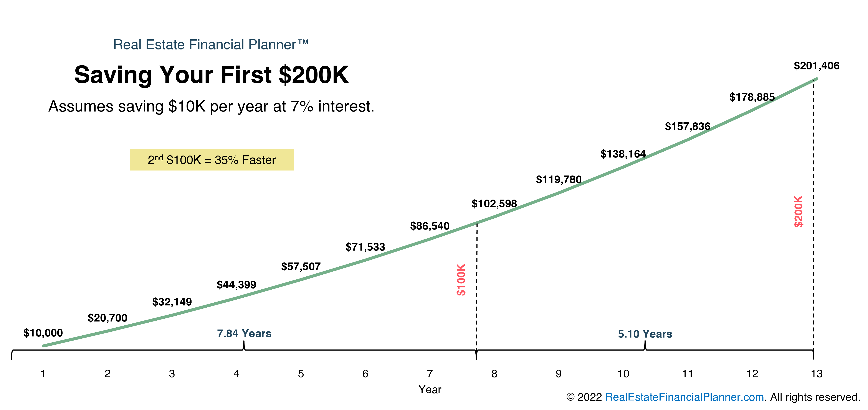
Task: Select the "7.84 Years" bracket label
Action: pyautogui.click(x=244, y=334)
